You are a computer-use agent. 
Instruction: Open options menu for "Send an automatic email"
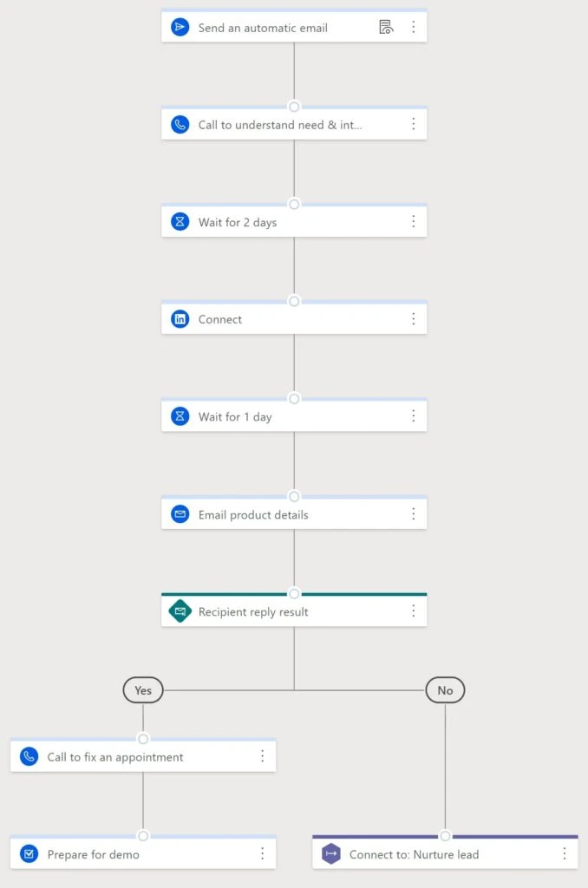click(414, 27)
